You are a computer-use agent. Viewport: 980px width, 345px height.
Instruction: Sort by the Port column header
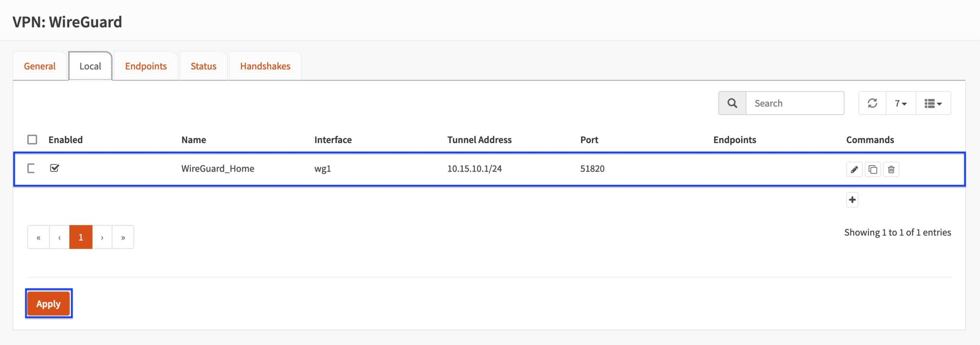(x=589, y=140)
